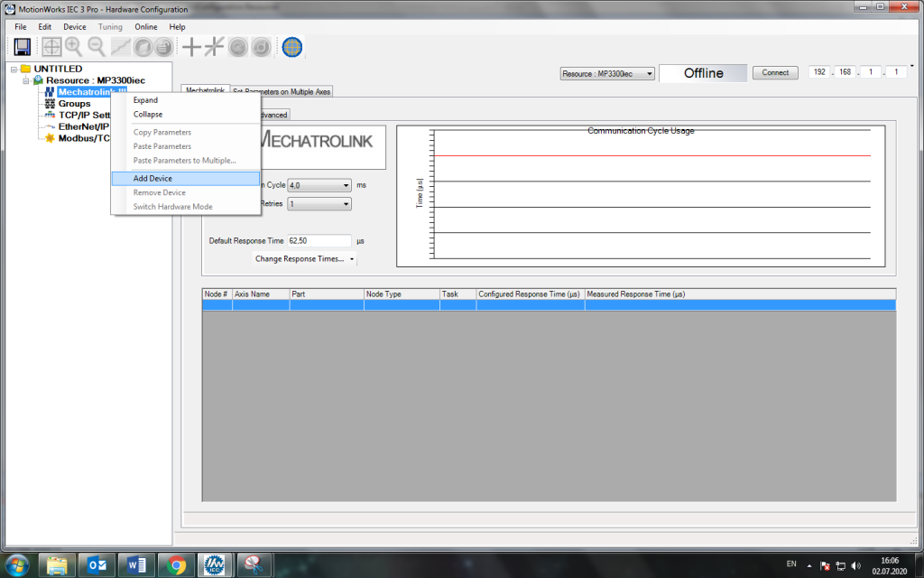Open Outlook from the taskbar

(x=97, y=565)
